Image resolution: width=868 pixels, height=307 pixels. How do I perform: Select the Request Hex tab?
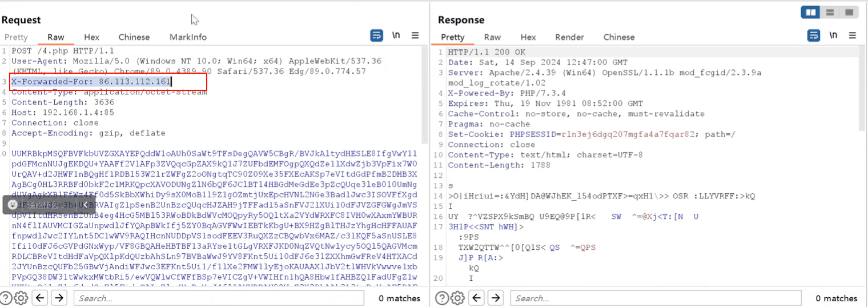(x=91, y=37)
